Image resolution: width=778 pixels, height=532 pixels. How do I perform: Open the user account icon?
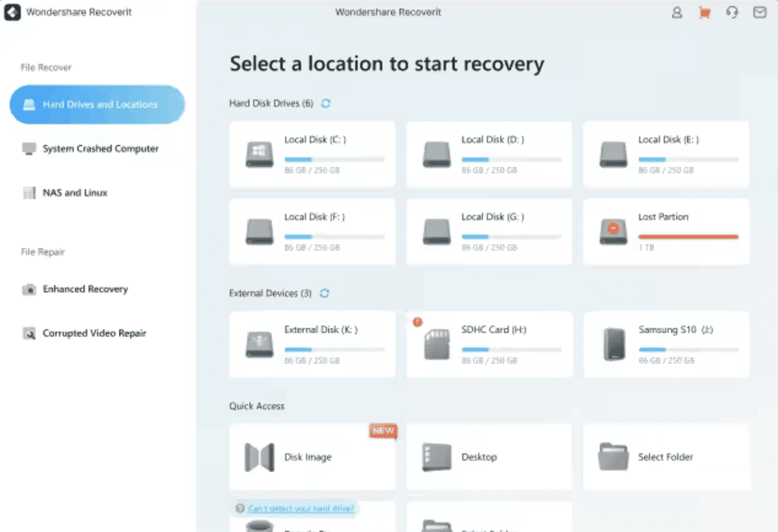677,12
